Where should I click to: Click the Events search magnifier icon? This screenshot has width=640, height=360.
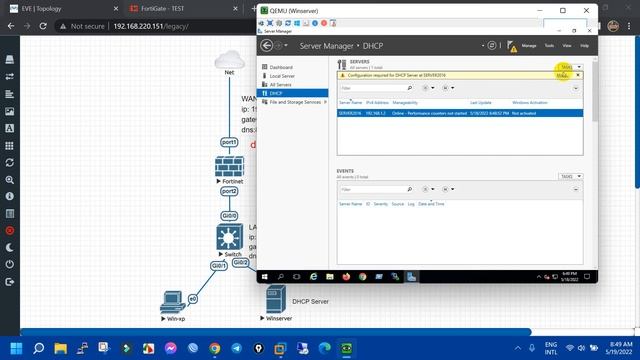(x=409, y=189)
